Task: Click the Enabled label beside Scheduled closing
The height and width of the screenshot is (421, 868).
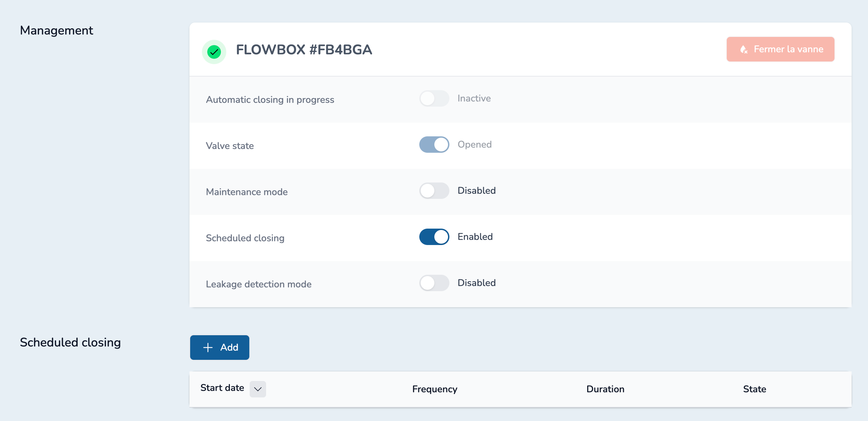Action: click(475, 237)
